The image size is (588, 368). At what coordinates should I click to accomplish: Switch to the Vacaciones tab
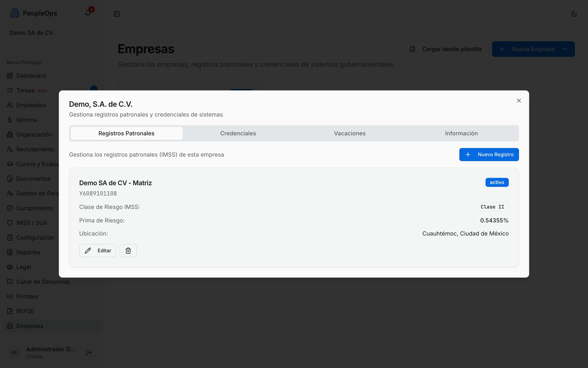350,133
